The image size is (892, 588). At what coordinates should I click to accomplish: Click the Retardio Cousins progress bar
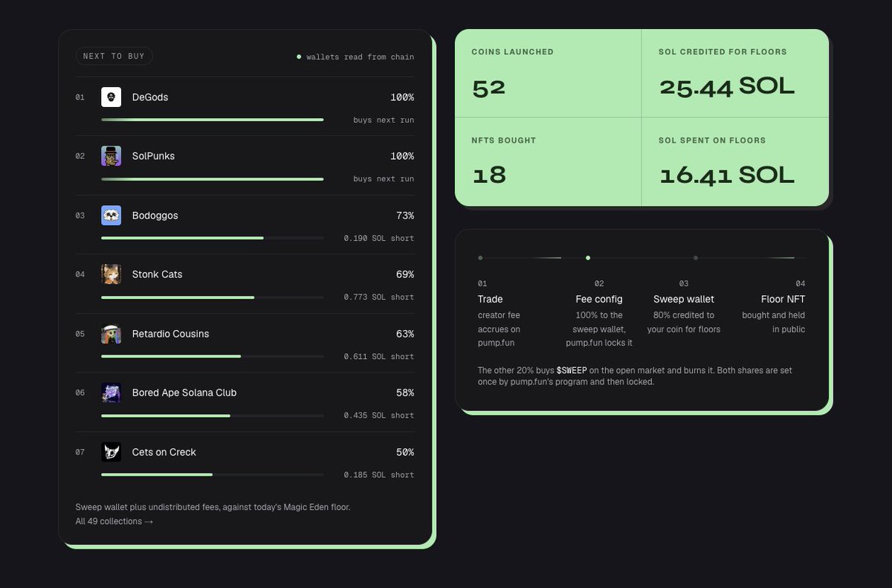click(213, 356)
